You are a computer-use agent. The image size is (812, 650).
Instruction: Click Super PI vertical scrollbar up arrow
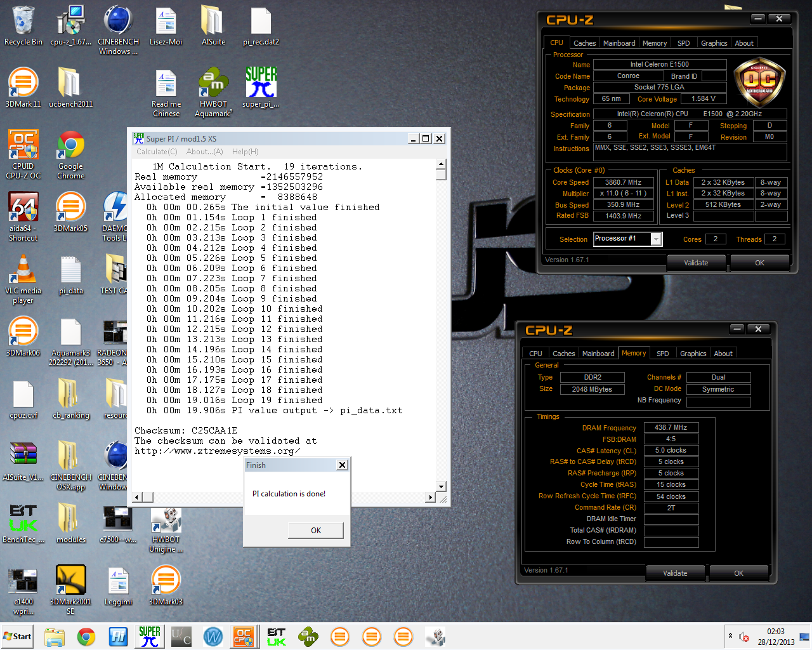pos(441,164)
